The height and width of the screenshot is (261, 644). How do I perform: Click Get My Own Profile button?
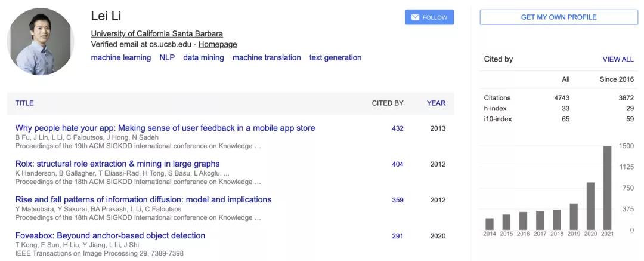[558, 17]
